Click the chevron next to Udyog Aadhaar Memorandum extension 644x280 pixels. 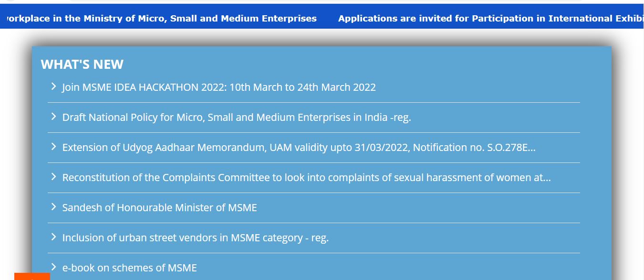point(53,148)
